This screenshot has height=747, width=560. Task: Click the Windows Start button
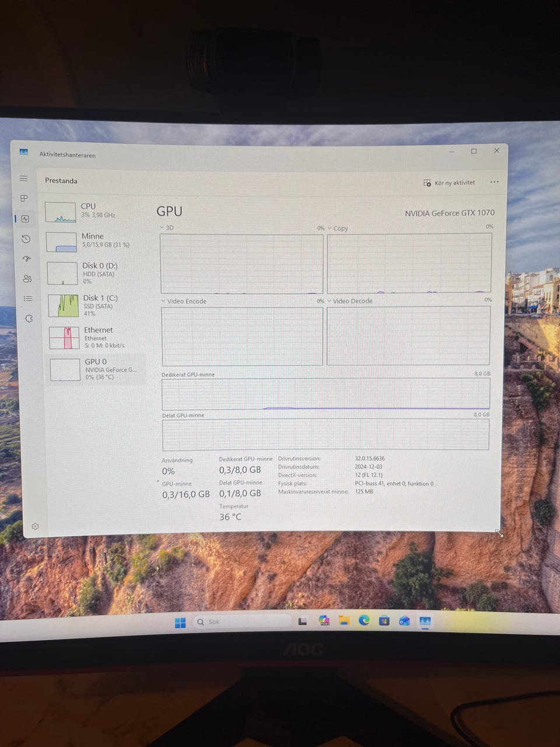point(180,622)
